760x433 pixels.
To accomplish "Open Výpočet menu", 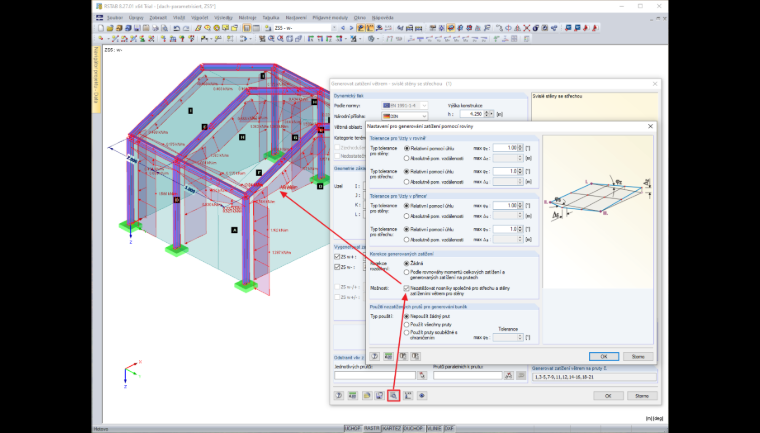I will [200, 17].
